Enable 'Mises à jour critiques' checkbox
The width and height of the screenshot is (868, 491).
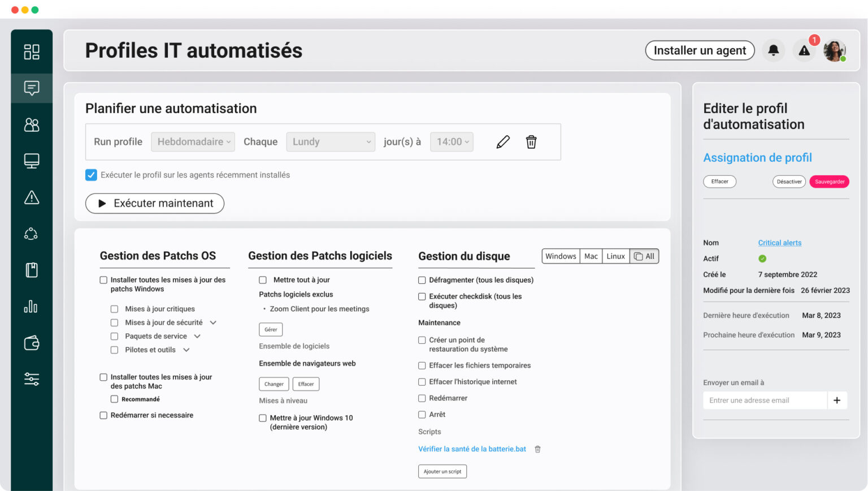(115, 308)
